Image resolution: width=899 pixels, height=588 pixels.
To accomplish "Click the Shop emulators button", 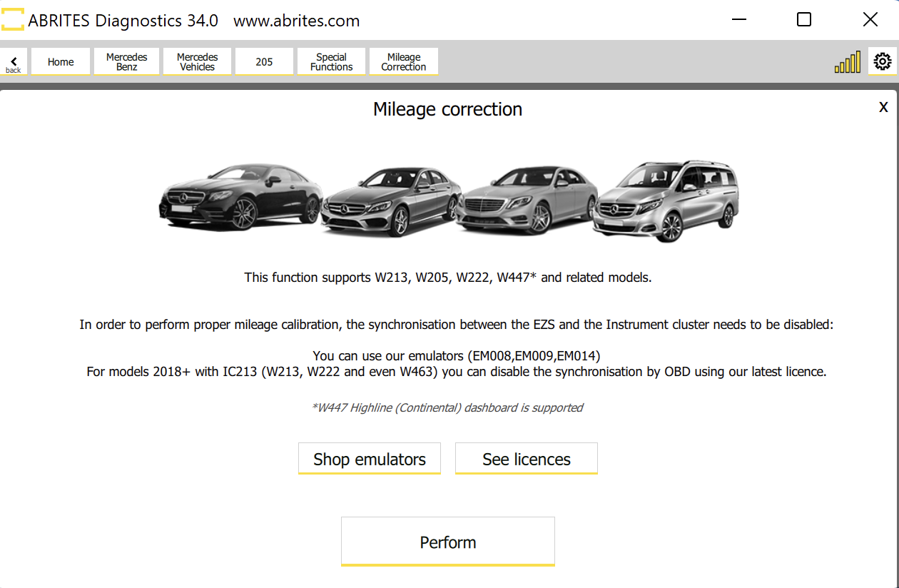I will (370, 459).
